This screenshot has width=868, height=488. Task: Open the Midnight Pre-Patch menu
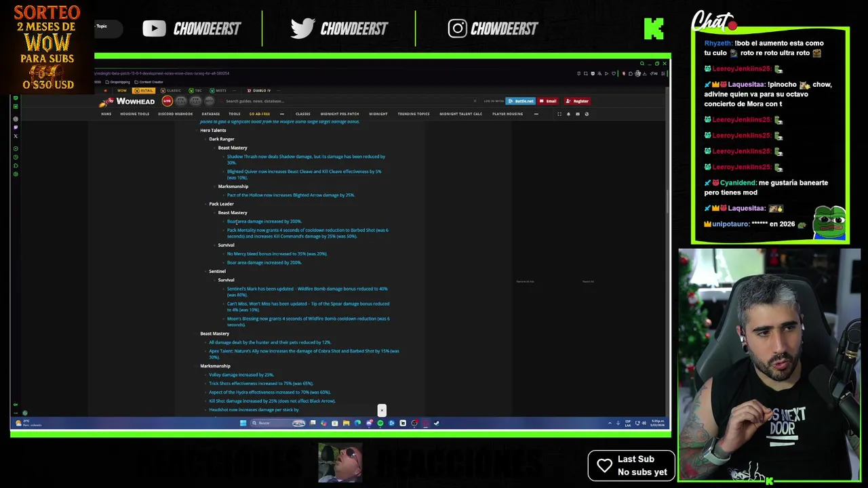[x=340, y=114]
